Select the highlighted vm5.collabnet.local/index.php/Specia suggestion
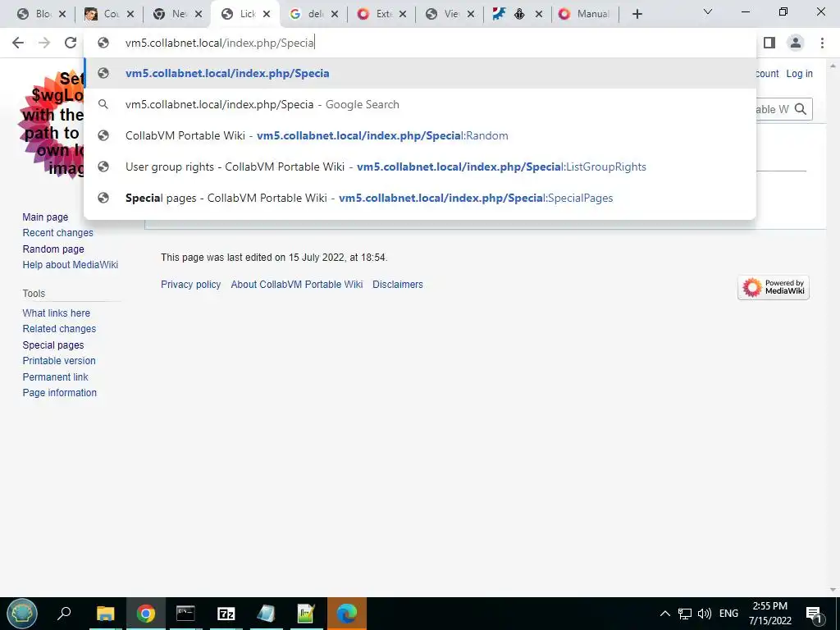This screenshot has height=630, width=840. [x=420, y=73]
